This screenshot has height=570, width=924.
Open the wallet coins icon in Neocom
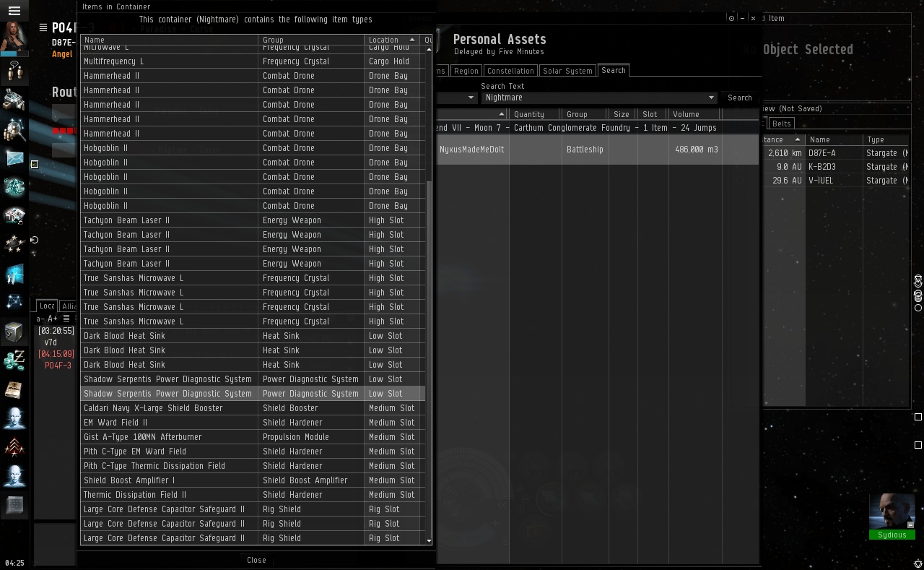(14, 360)
